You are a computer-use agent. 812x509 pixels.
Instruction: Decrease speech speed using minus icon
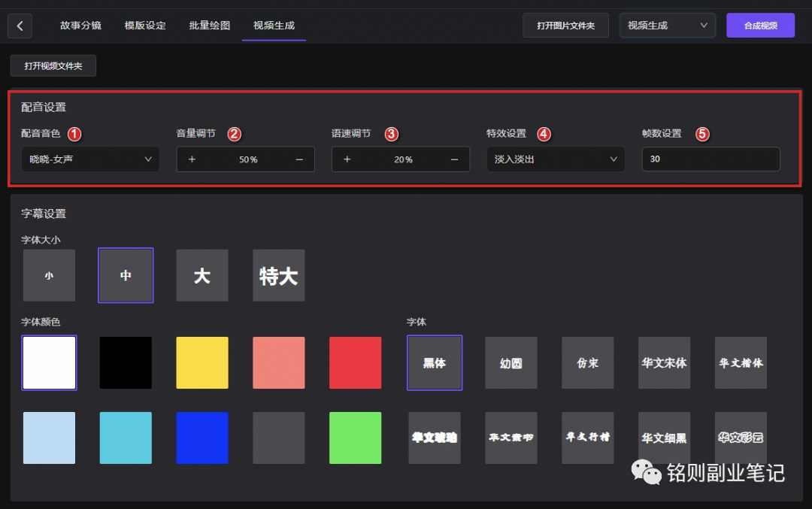tap(454, 159)
